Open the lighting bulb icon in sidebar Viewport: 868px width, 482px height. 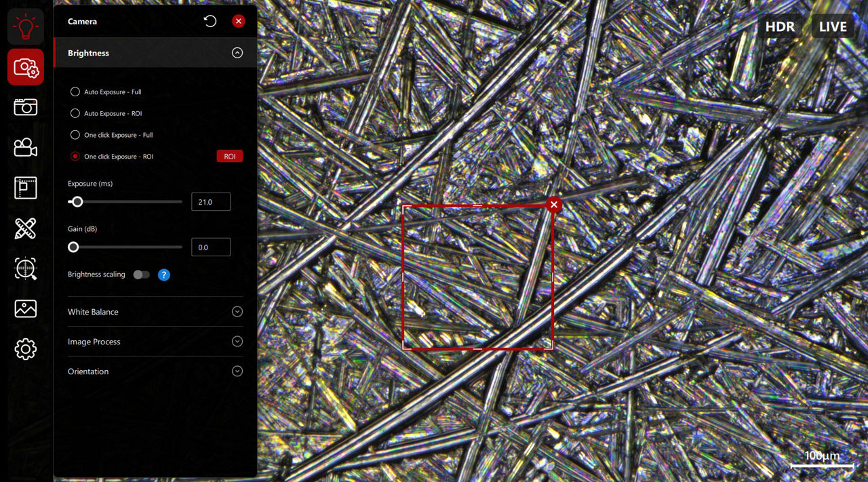(x=26, y=27)
